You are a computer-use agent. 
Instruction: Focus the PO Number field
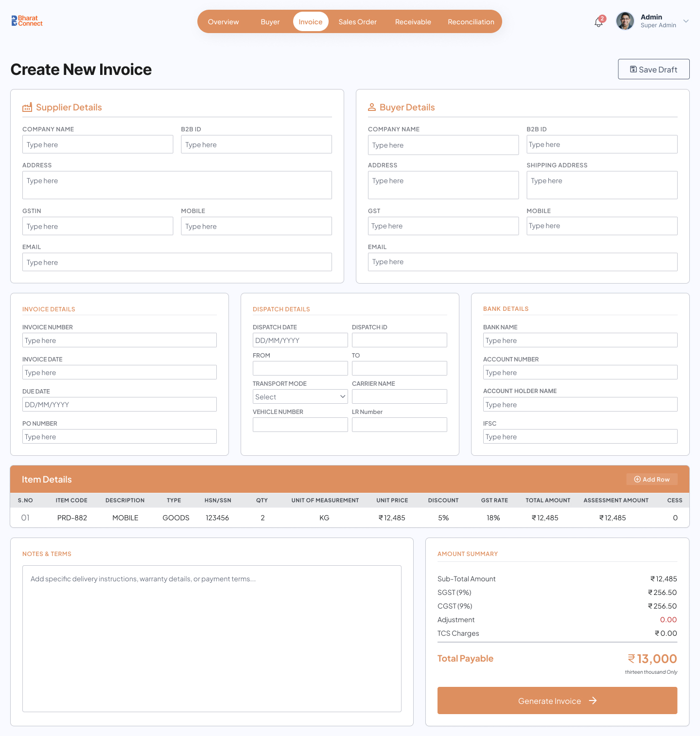(120, 436)
